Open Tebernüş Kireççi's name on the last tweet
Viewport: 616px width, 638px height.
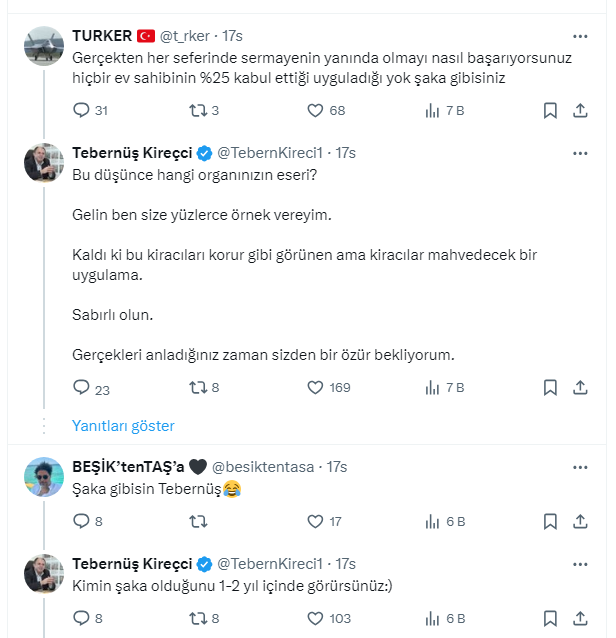(132, 564)
